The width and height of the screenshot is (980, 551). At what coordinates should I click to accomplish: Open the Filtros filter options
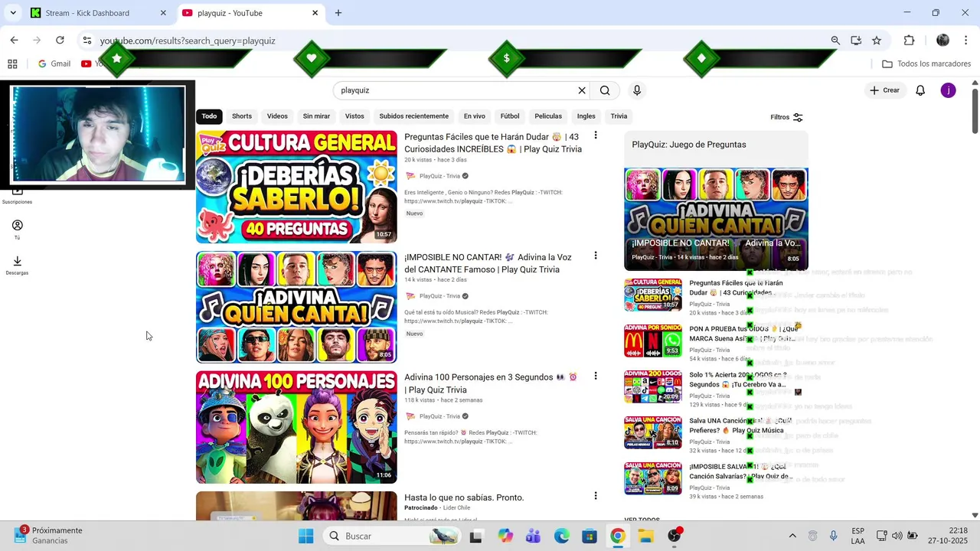click(x=786, y=117)
